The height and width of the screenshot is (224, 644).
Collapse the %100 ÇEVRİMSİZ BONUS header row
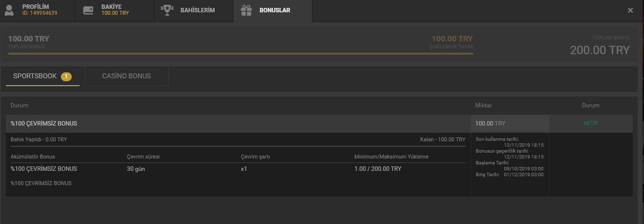(x=236, y=124)
